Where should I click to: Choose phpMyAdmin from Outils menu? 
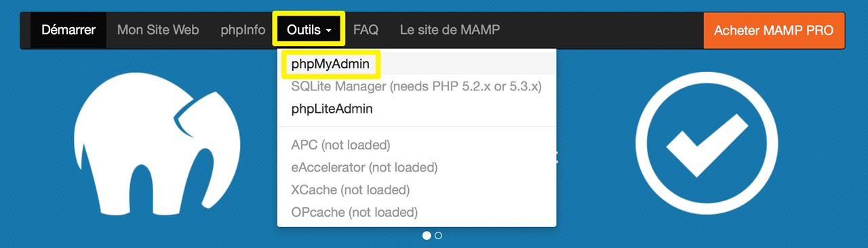tap(416, 65)
